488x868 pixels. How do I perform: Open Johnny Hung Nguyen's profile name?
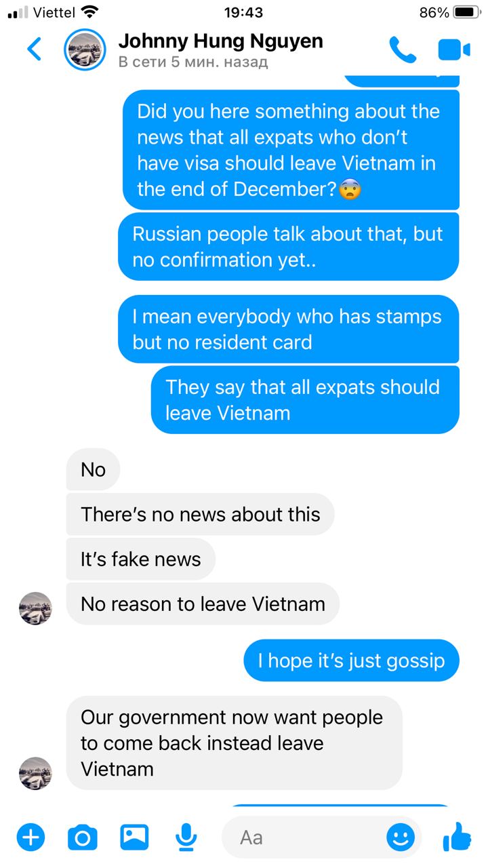coord(221,41)
